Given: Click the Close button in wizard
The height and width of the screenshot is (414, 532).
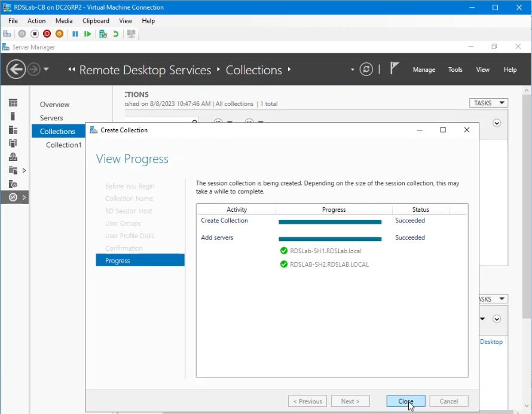Looking at the screenshot, I should 406,401.
